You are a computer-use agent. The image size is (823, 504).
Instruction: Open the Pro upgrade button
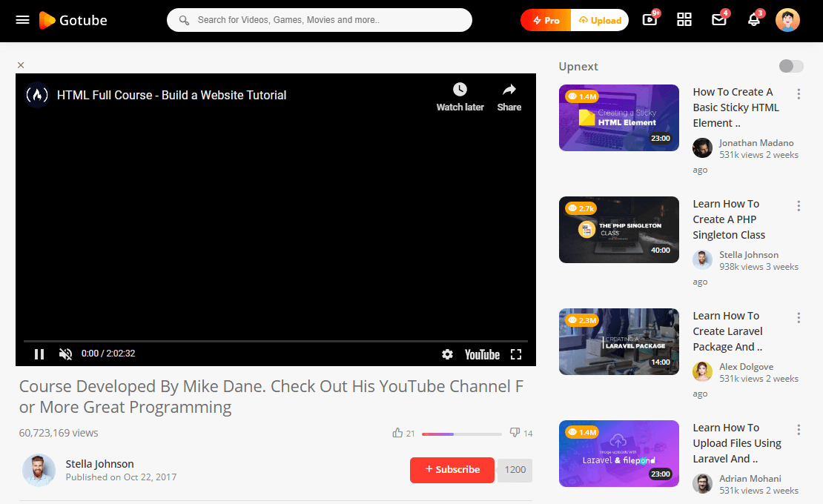pyautogui.click(x=546, y=20)
